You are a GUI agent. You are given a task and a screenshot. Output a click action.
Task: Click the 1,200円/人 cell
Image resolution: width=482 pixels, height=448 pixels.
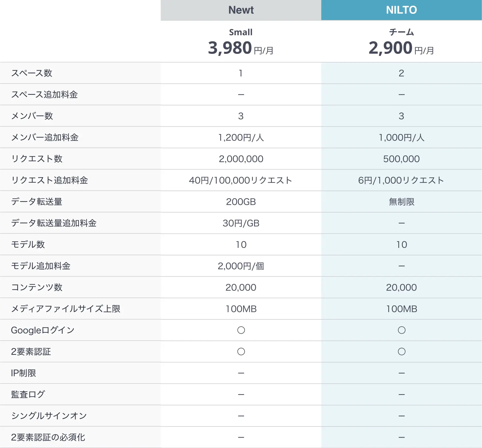[x=241, y=137]
